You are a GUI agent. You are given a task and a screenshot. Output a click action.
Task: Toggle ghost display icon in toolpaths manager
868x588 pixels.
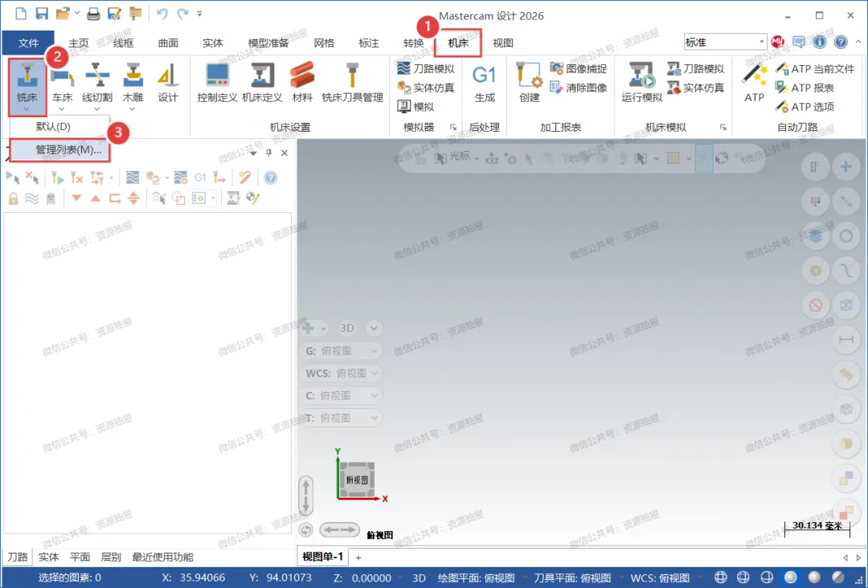(51, 198)
